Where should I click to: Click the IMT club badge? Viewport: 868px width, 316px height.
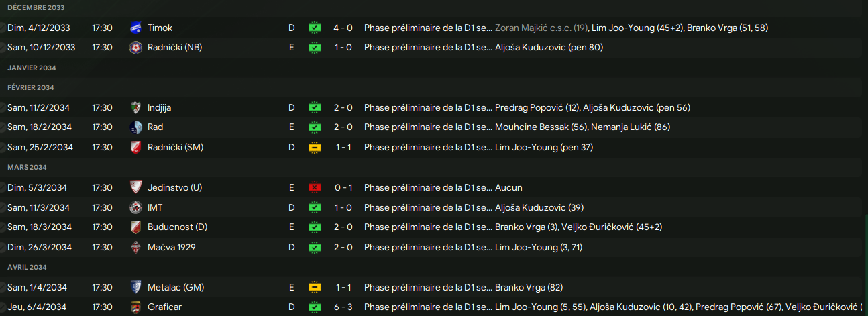tap(136, 207)
